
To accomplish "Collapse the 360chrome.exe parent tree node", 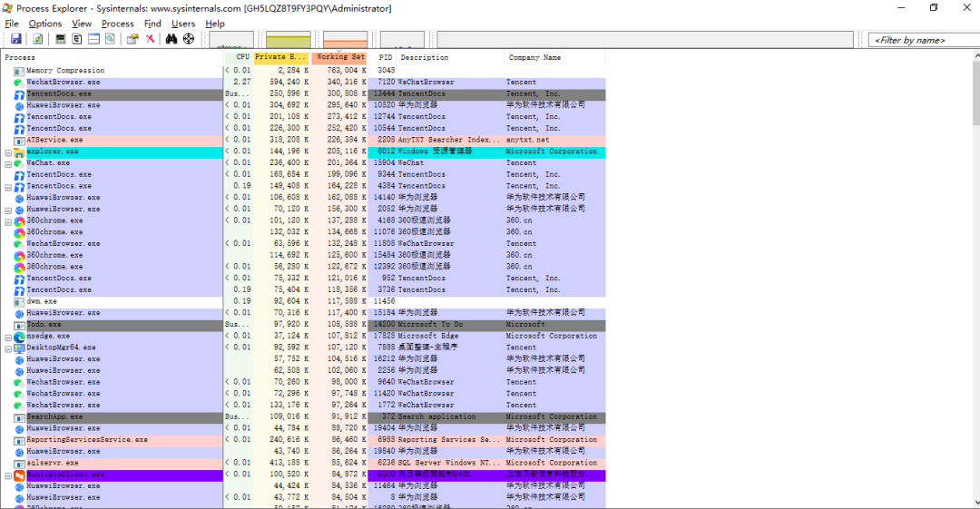I will pos(8,221).
